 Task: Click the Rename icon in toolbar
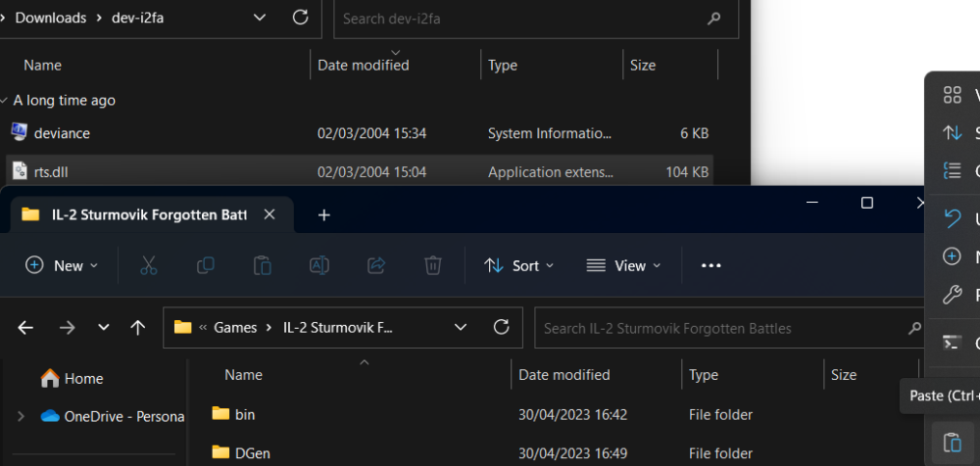tap(318, 265)
